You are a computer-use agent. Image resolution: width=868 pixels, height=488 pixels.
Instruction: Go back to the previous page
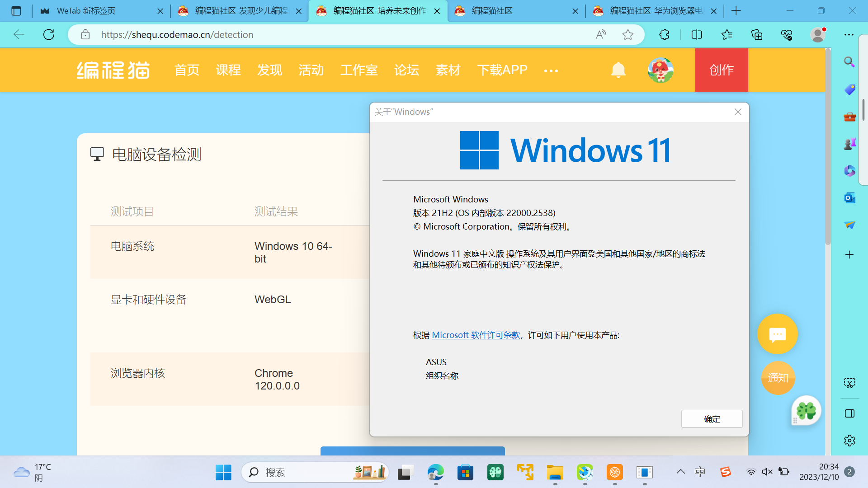[19, 35]
